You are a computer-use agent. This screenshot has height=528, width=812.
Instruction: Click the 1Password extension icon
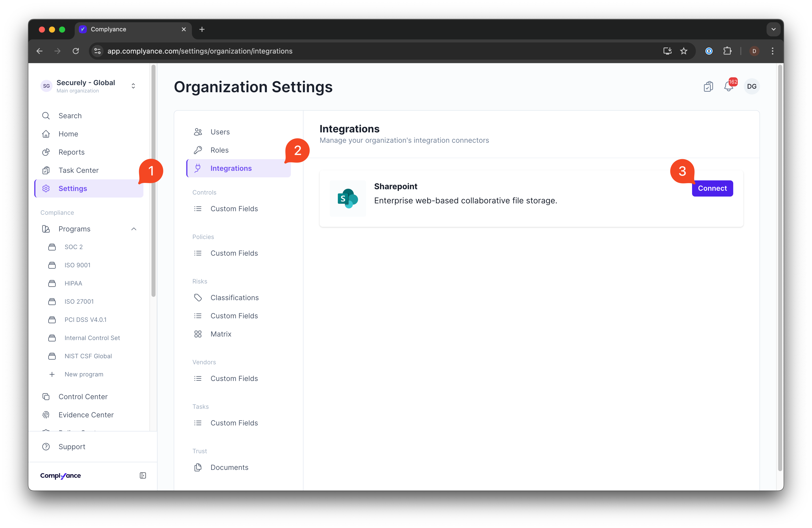click(709, 51)
